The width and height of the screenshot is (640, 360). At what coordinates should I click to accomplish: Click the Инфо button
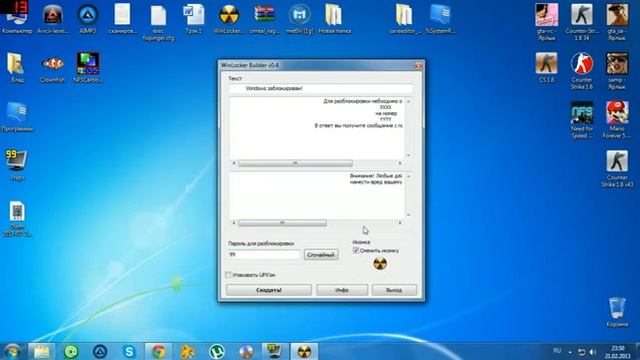pyautogui.click(x=342, y=290)
